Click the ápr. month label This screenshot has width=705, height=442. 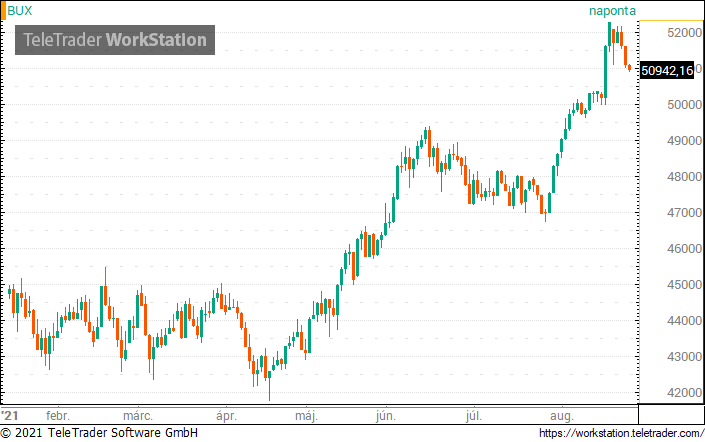coord(226,416)
